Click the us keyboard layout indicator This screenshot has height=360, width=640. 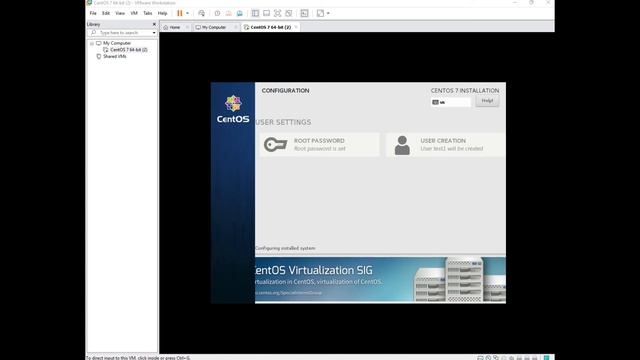coord(451,102)
